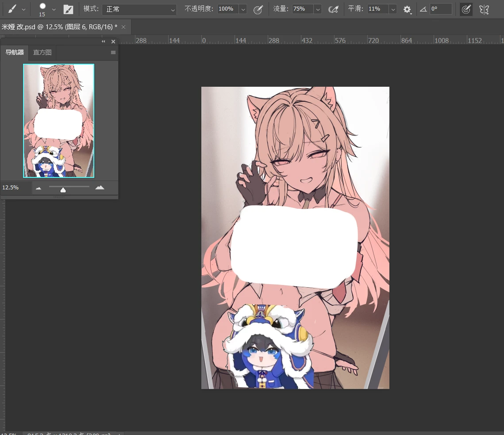Open the Navigator panel menu icon
The width and height of the screenshot is (504, 435).
(x=113, y=52)
